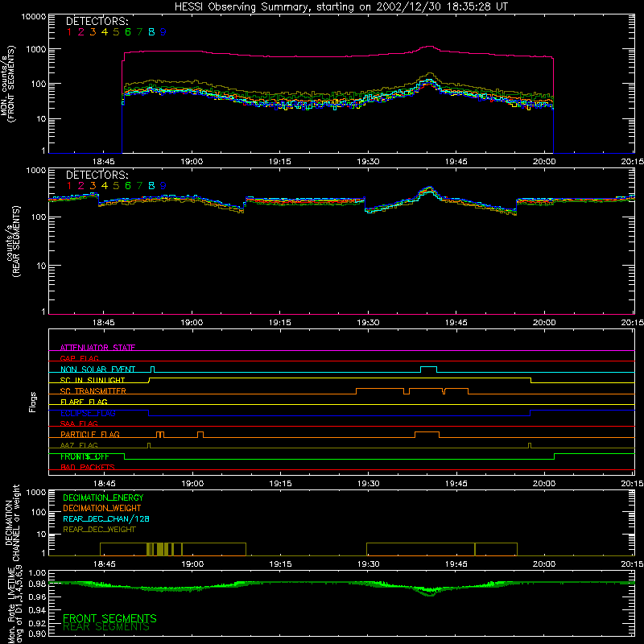The width and height of the screenshot is (644, 644).
Task: Click detector number 5 in front segments legend
Action: (116, 32)
